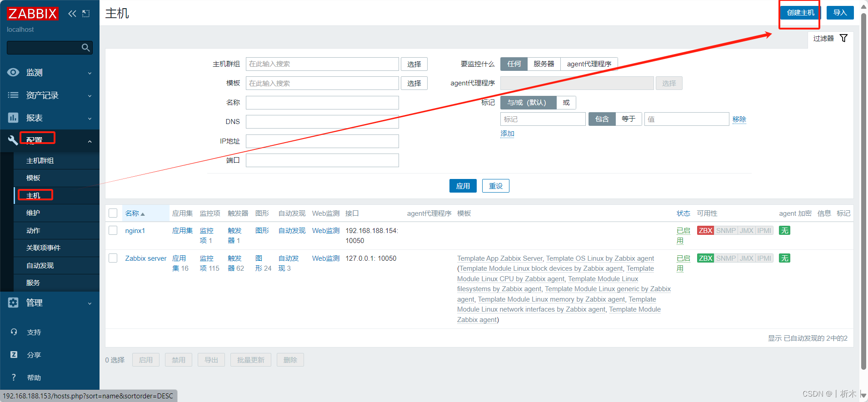The width and height of the screenshot is (868, 402).
Task: Open the Zabbix server host link
Action: click(x=146, y=258)
